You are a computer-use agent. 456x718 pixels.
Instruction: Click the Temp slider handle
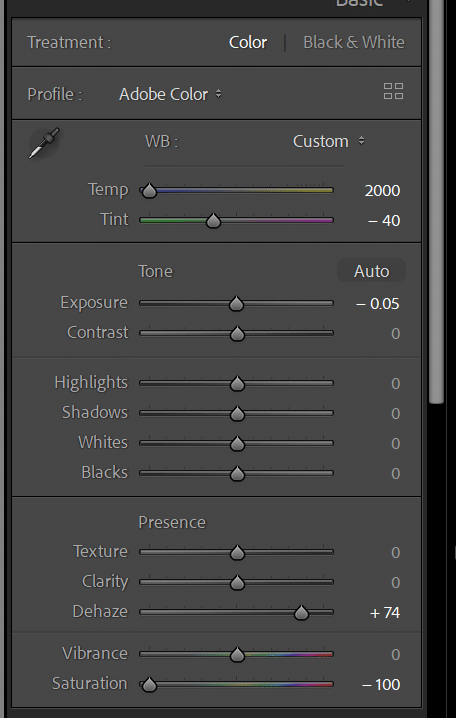149,190
